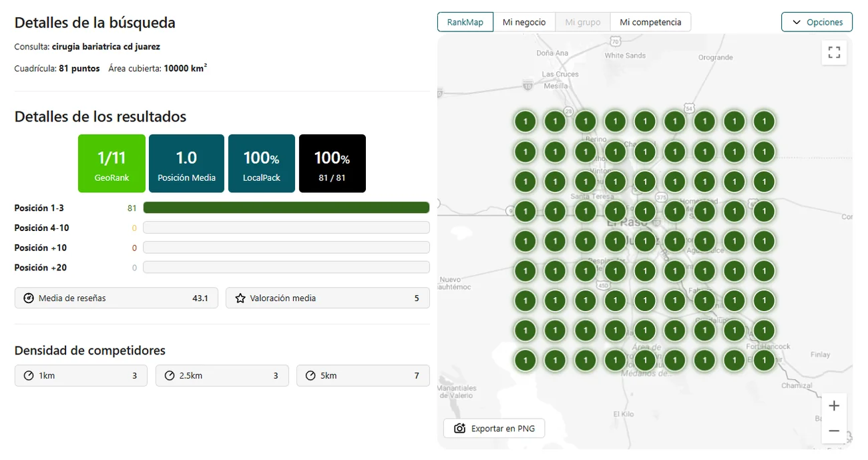Viewport: 868px width, 460px height.
Task: Select the 1km competitor density box
Action: (81, 376)
